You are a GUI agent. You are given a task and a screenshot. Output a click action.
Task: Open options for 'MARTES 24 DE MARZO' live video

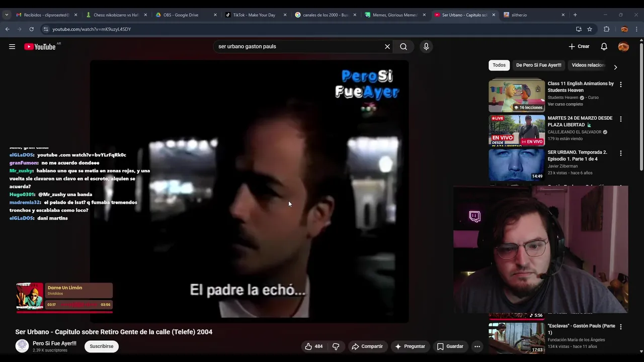620,119
